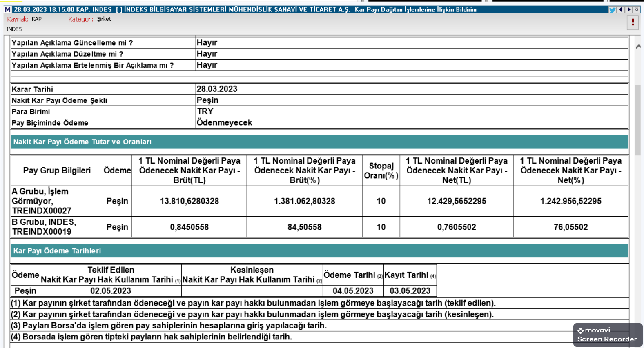This screenshot has width=644, height=348.
Task: Go to the next news item arrow
Action: click(x=629, y=9)
